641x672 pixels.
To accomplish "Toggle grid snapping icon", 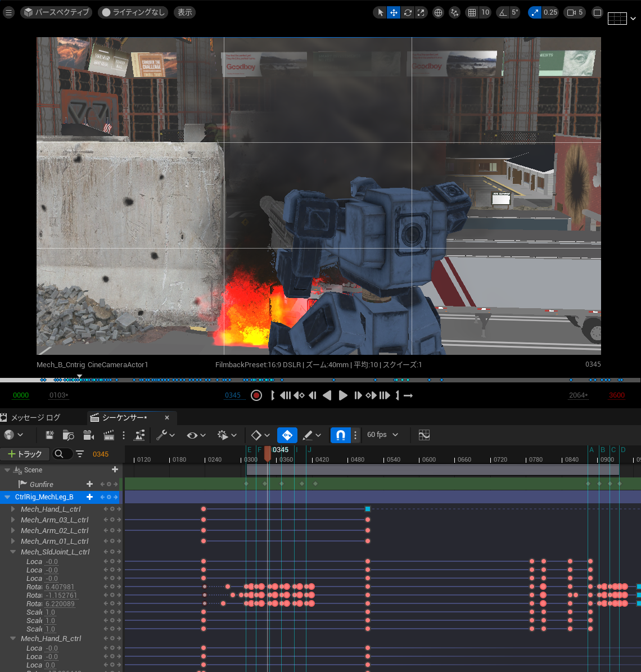I will coord(472,12).
